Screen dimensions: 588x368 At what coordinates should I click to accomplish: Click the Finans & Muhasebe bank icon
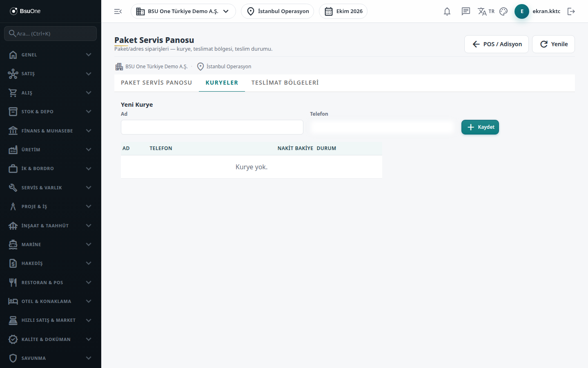[x=13, y=131]
